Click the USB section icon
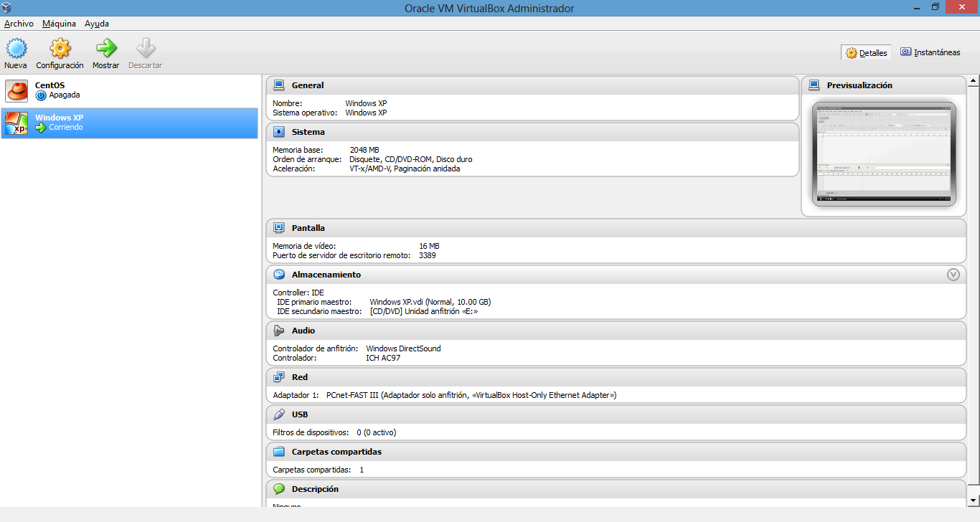The height and width of the screenshot is (522, 980). click(278, 414)
